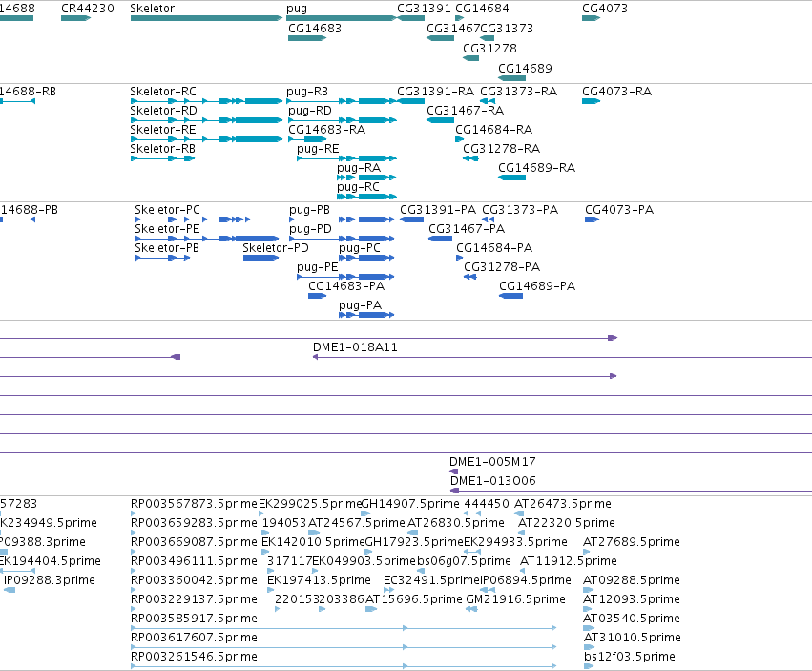Click the CG31391-RA transcript label
The image size is (812, 671).
(435, 92)
